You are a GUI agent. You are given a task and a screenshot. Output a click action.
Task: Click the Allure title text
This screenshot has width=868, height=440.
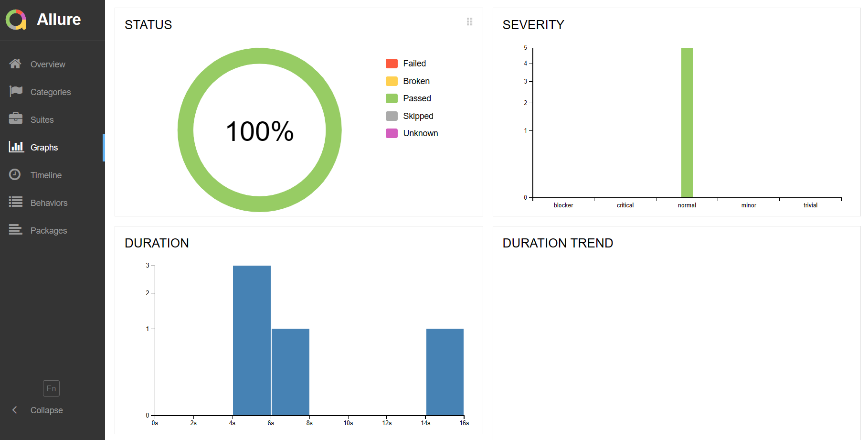pyautogui.click(x=59, y=20)
